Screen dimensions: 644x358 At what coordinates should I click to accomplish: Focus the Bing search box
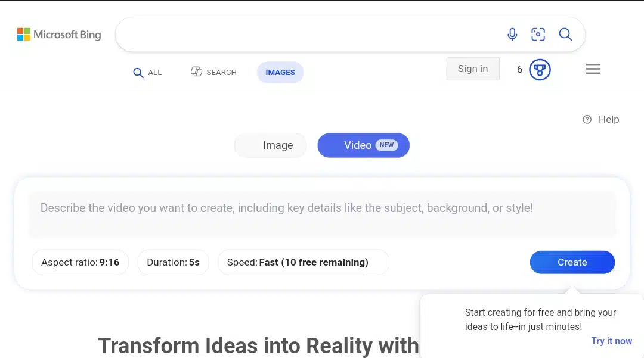[x=308, y=35]
